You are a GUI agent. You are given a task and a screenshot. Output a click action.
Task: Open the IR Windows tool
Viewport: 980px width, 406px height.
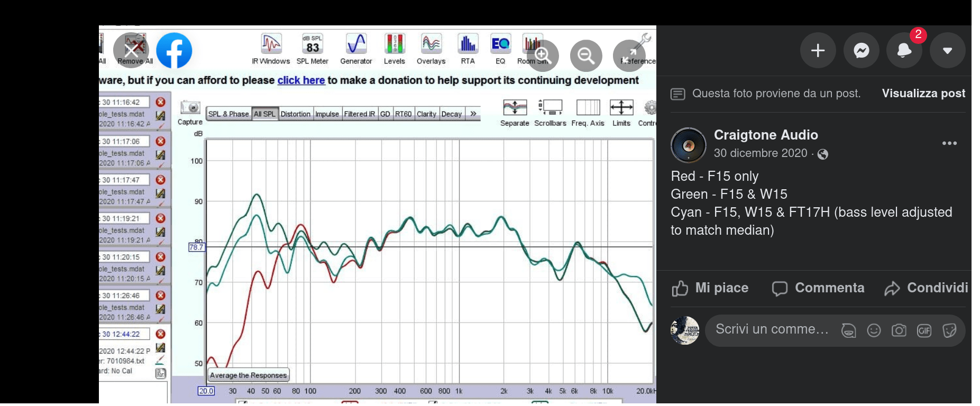click(271, 50)
